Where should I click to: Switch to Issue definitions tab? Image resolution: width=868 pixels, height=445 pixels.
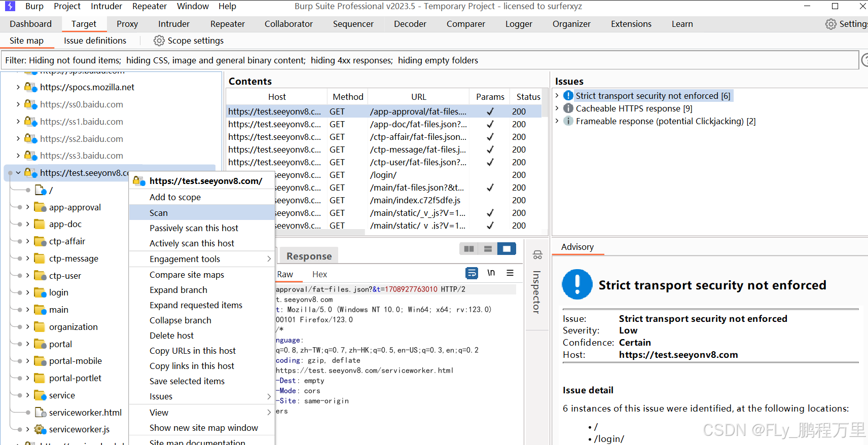click(95, 41)
